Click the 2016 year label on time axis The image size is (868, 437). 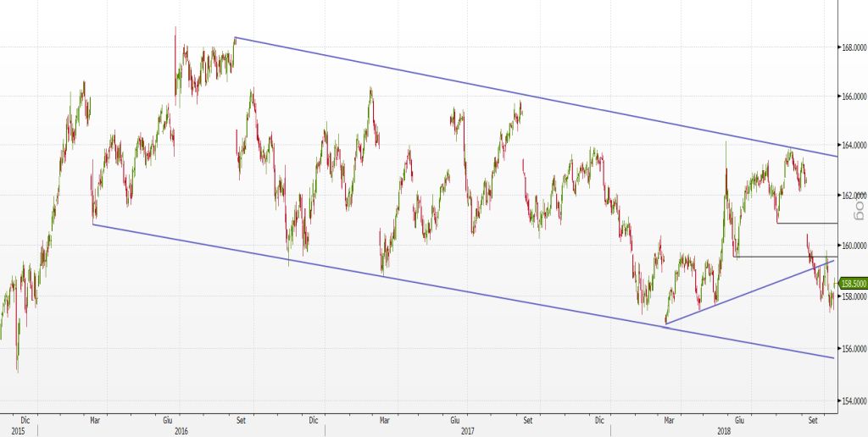point(181,431)
